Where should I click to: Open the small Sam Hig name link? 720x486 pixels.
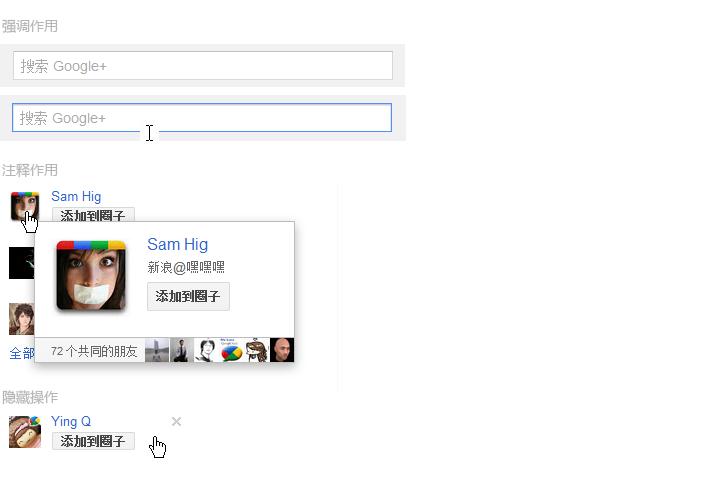coord(76,196)
